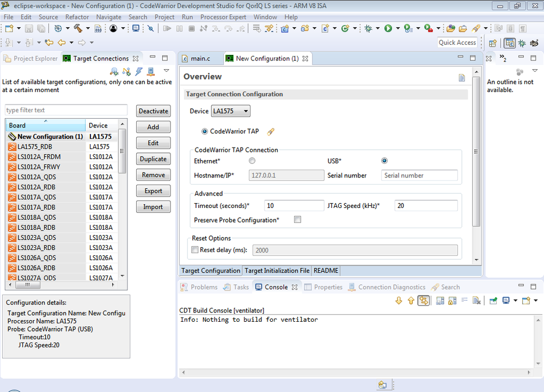This screenshot has height=392, width=544.
Task: Click the yellow down arrow in Console toolbar
Action: point(399,301)
